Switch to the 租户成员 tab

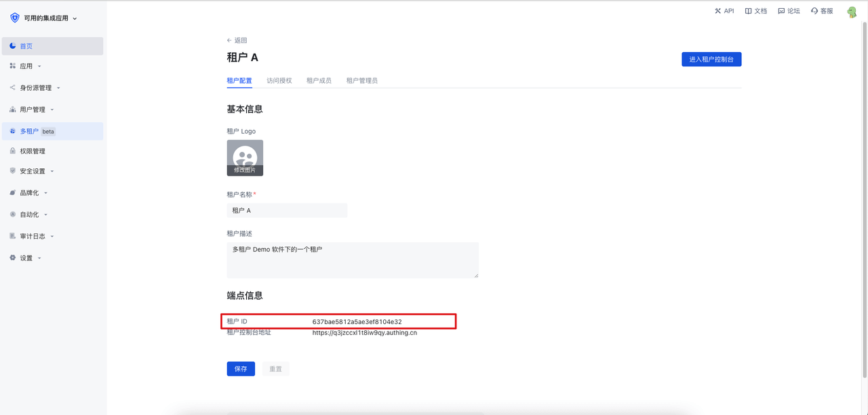[319, 81]
